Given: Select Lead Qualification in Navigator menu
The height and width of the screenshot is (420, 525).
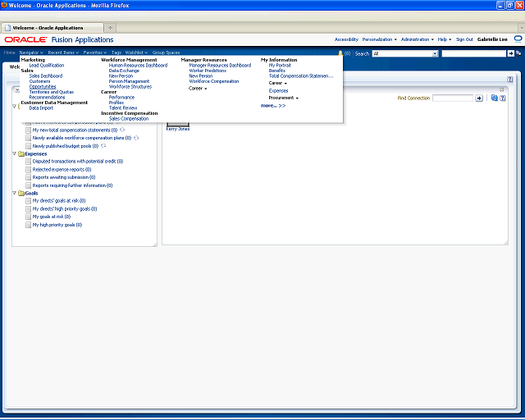Looking at the screenshot, I should (x=47, y=66).
